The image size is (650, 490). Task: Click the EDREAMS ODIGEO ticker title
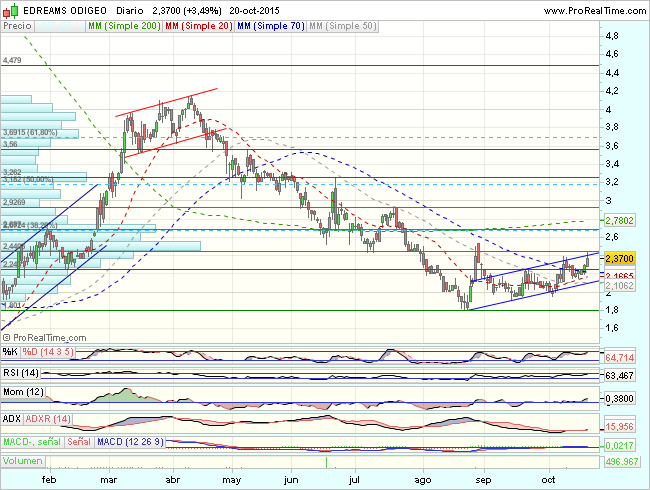65,11
